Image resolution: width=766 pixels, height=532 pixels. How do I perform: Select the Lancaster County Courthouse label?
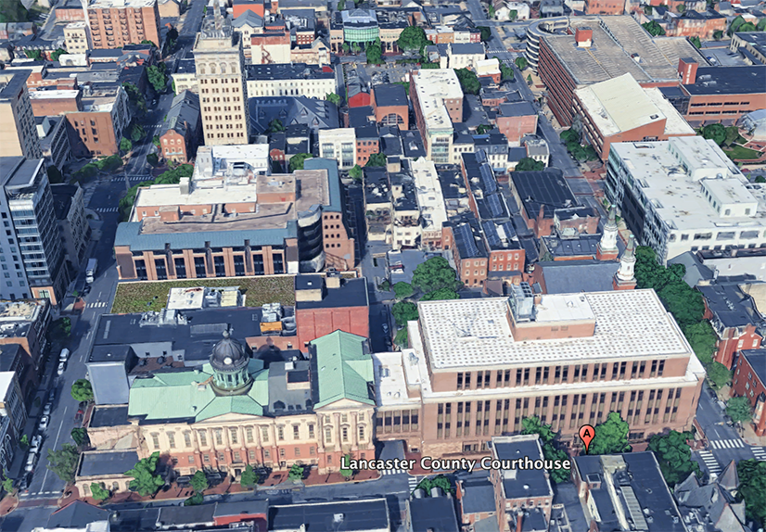pyautogui.click(x=455, y=463)
